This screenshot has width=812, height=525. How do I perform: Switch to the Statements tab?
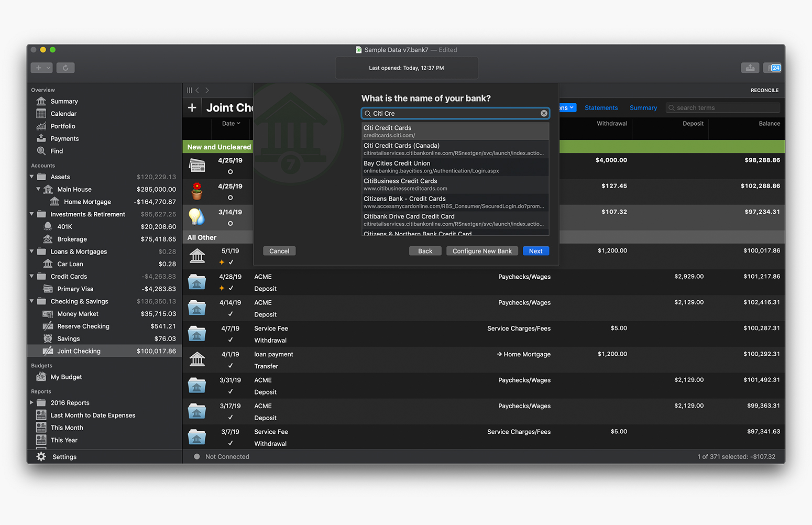(601, 108)
